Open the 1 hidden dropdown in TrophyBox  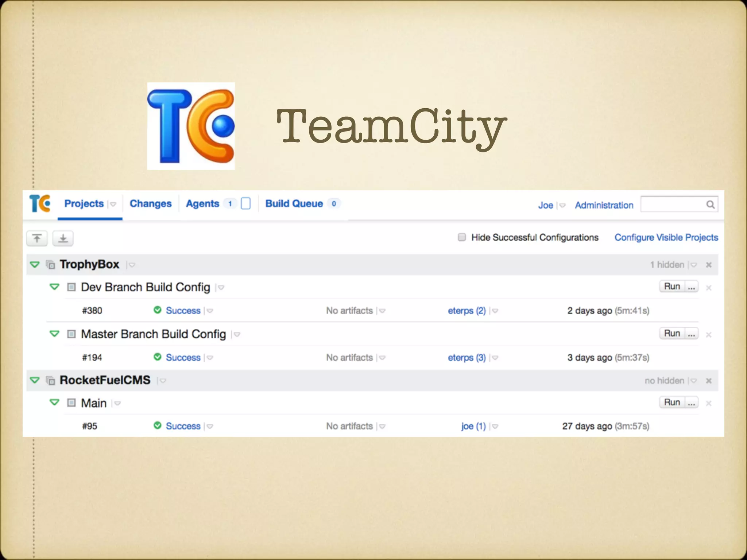(x=693, y=265)
